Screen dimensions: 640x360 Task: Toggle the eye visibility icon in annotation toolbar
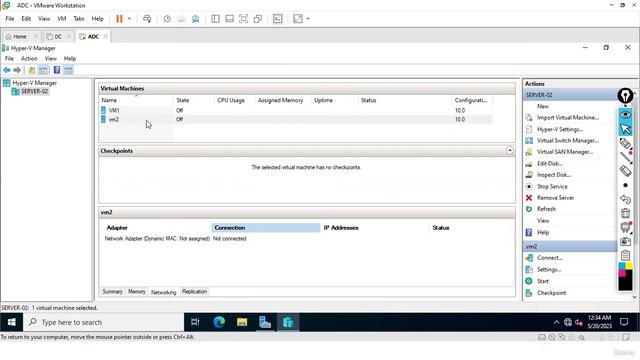(x=625, y=115)
